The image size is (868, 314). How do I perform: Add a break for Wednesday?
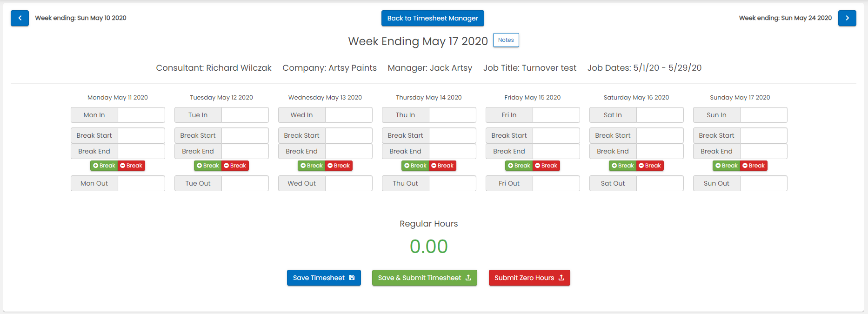(312, 166)
